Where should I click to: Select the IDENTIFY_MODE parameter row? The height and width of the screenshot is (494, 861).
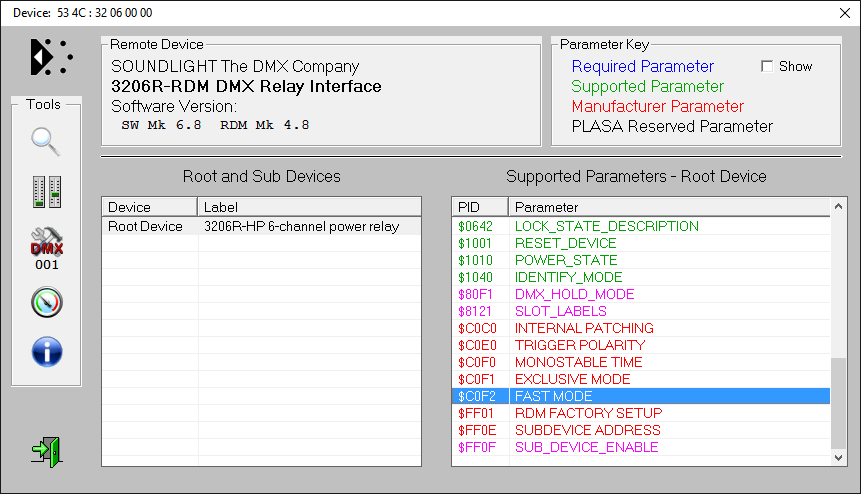pos(568,278)
